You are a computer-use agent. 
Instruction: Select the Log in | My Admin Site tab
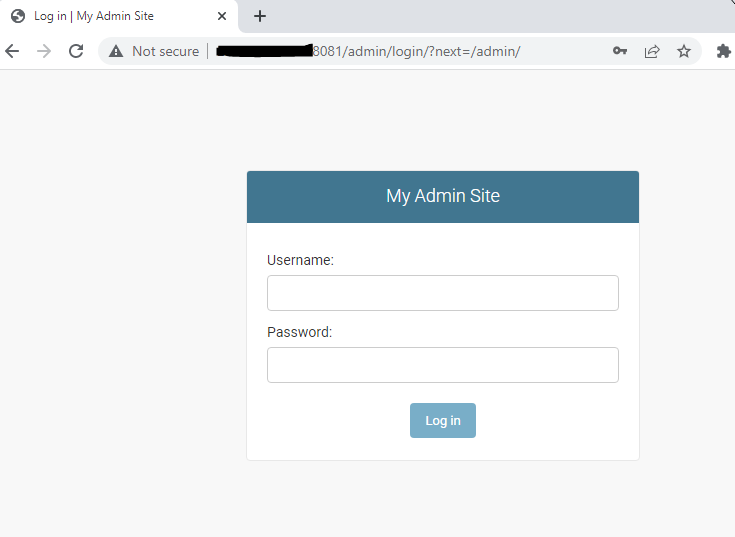click(x=94, y=16)
